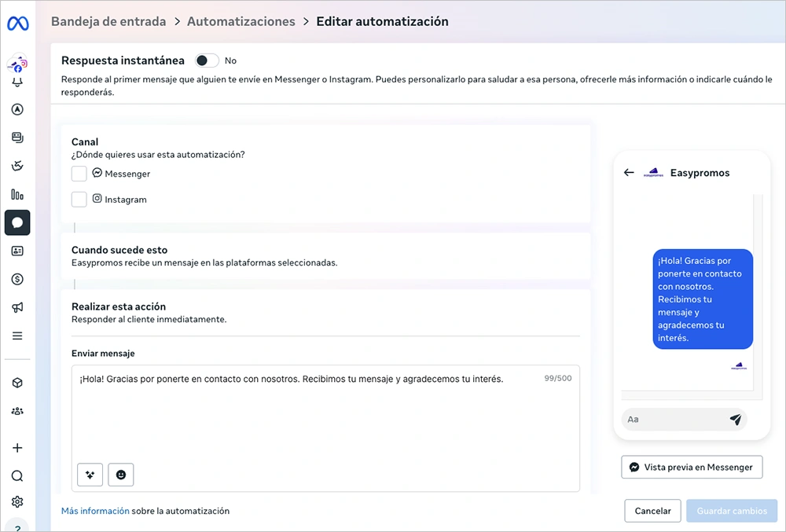Screen dimensions: 786x532
Task: Enable the Respuesta instantánea toggle
Action: pos(206,61)
